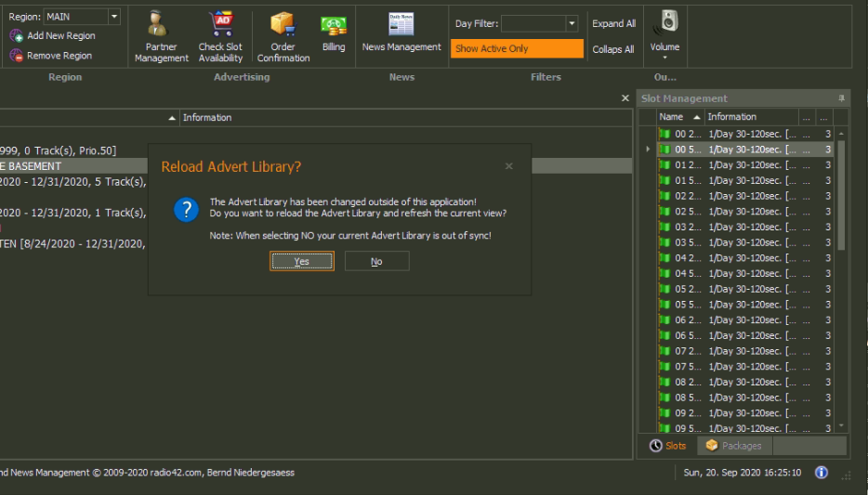Pin the Slot Management panel
This screenshot has height=495, width=868.
click(x=841, y=98)
